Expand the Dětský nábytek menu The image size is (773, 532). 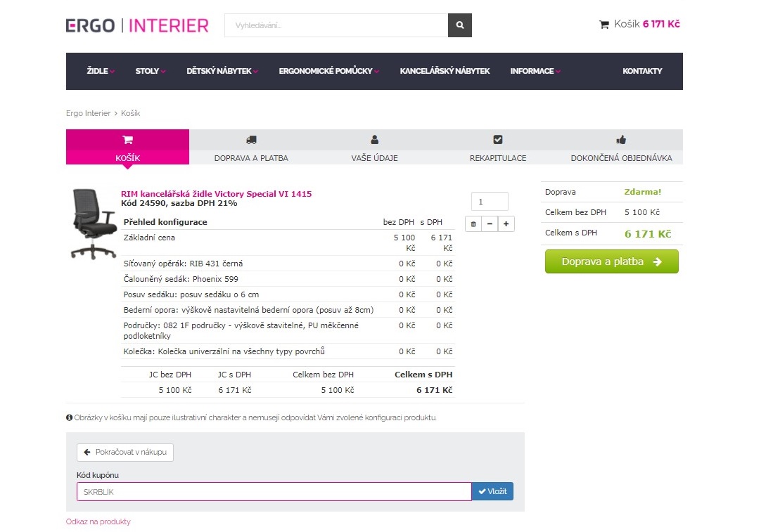pos(222,71)
